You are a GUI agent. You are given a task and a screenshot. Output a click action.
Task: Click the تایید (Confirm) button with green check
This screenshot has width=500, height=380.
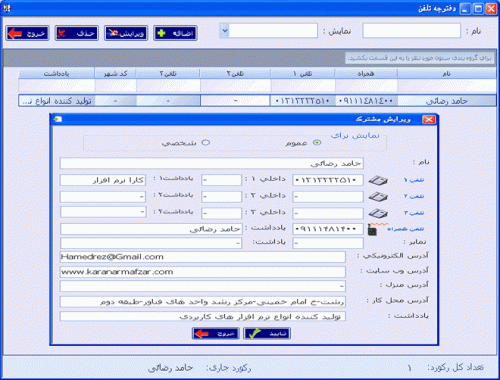(267, 333)
